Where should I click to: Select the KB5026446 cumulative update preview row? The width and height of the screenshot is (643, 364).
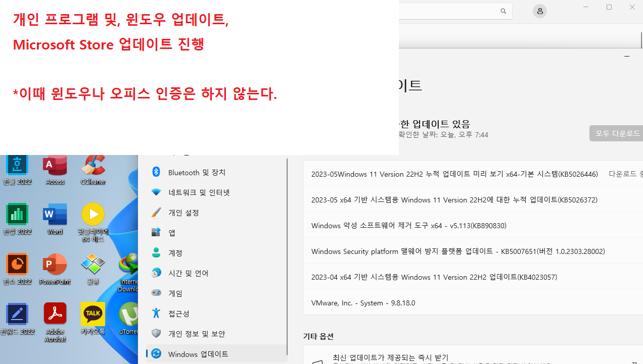click(473, 174)
